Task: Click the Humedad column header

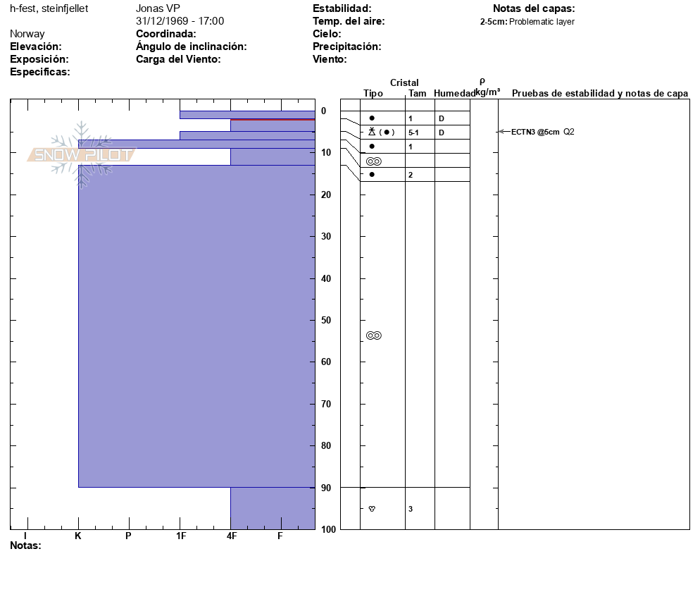Action: pyautogui.click(x=454, y=93)
